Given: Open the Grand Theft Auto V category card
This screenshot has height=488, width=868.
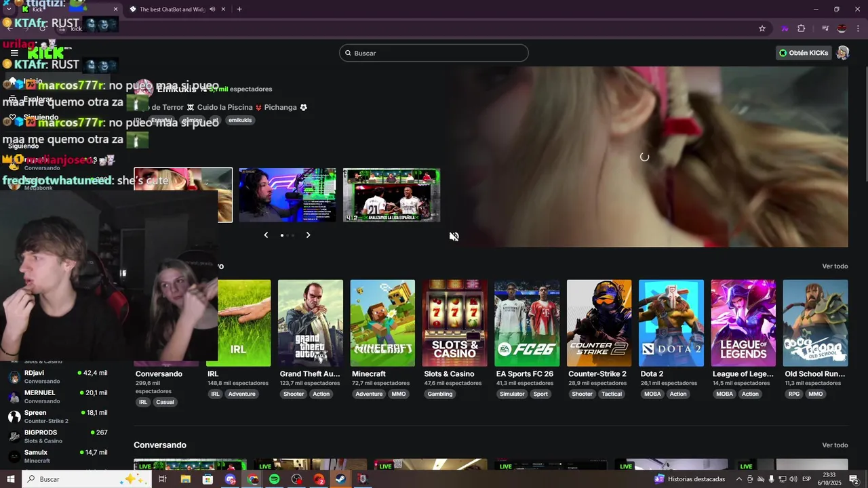Looking at the screenshot, I should [311, 323].
